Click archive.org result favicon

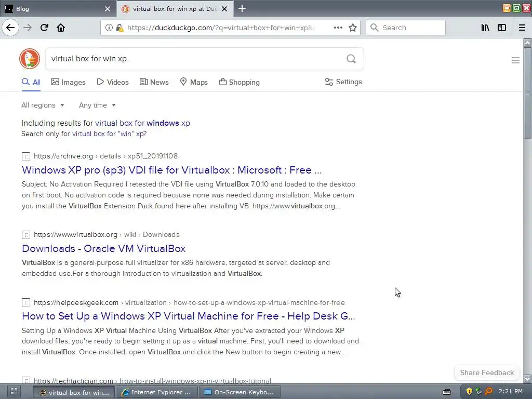tap(26, 156)
